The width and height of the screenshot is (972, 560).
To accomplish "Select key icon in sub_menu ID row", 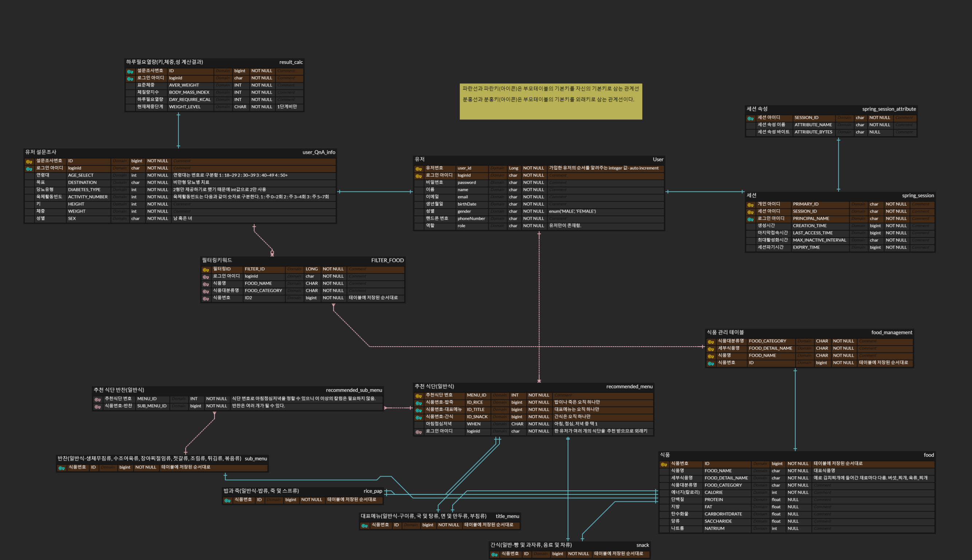I will point(62,468).
